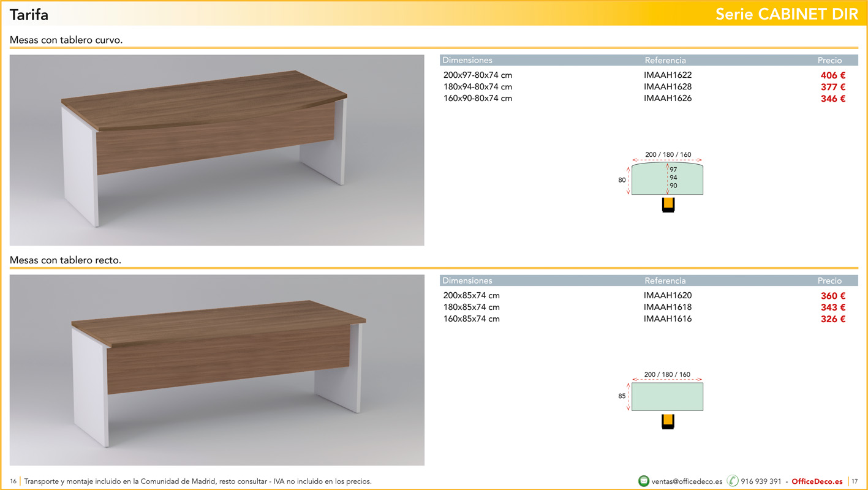Click the green email envelope icon
The image size is (868, 490).
(x=644, y=481)
